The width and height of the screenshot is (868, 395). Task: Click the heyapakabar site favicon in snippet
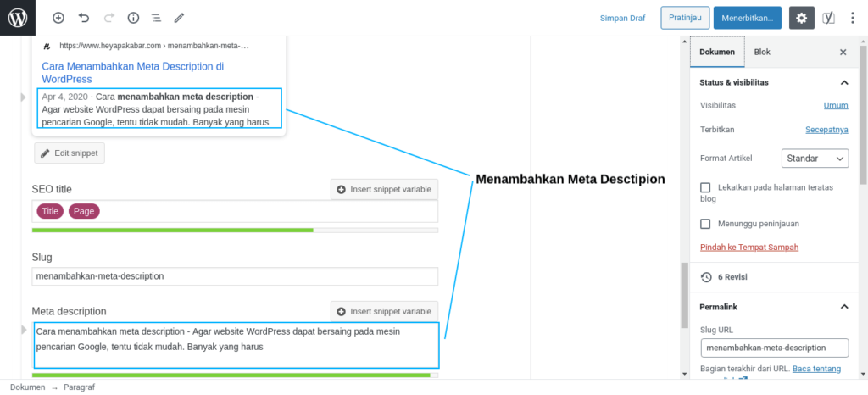(47, 46)
